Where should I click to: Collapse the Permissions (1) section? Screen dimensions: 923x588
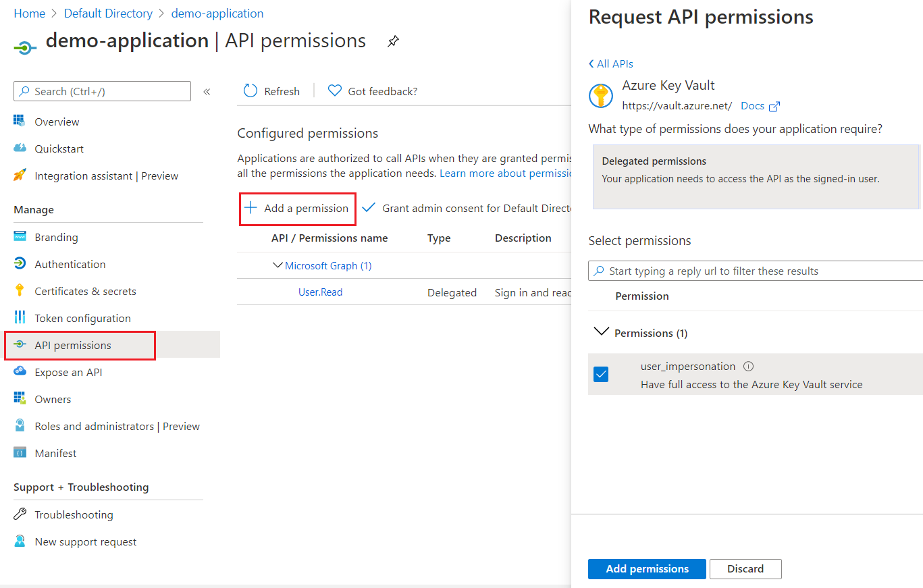click(x=601, y=331)
